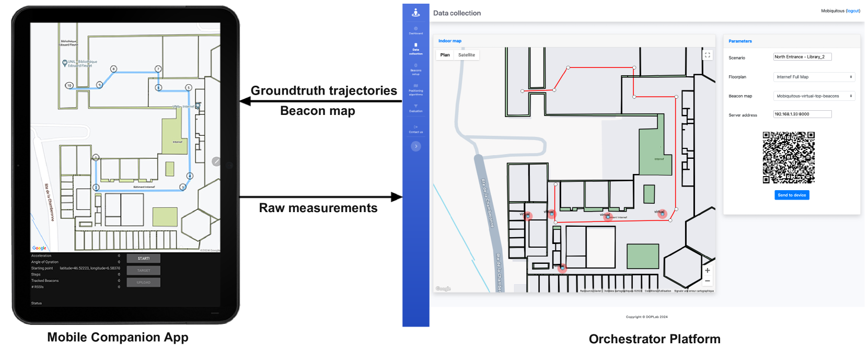The height and width of the screenshot is (349, 868).
Task: Tap TARGET button in mobile app
Action: coord(144,271)
